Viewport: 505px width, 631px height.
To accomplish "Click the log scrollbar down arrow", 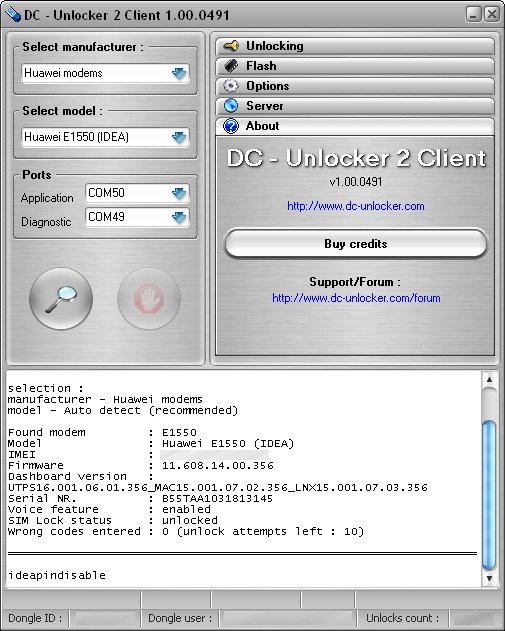I will tap(489, 578).
